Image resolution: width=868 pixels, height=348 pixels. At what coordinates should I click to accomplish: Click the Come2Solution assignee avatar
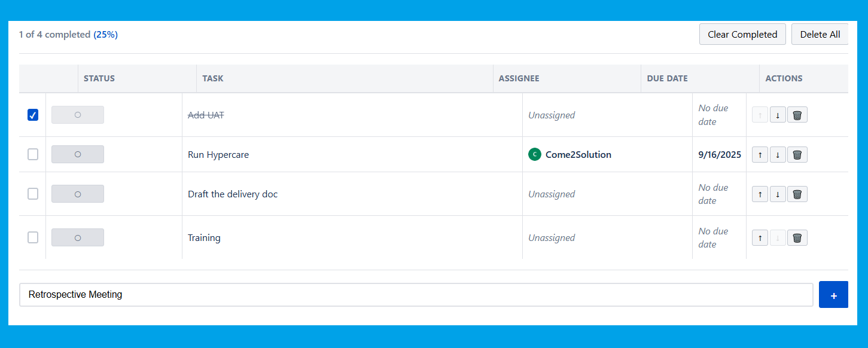coord(534,154)
